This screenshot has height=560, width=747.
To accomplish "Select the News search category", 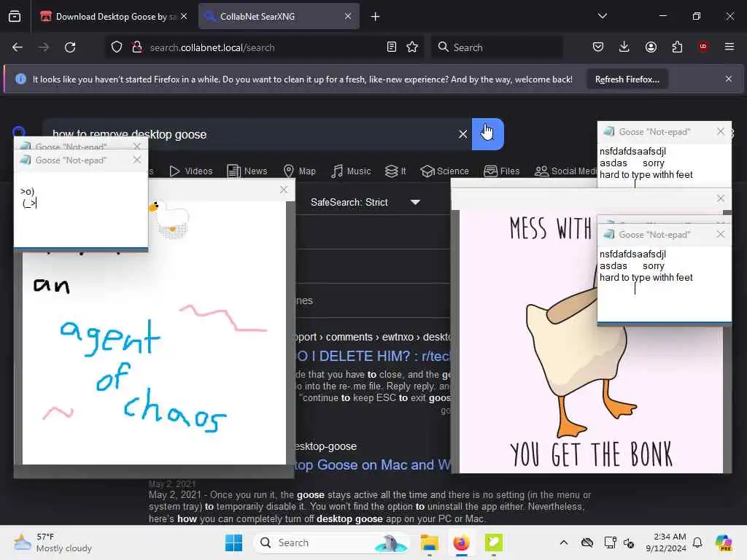I will [247, 171].
